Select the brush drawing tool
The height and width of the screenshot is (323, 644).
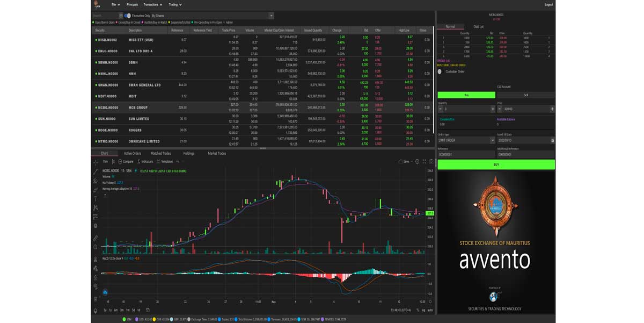(x=96, y=190)
